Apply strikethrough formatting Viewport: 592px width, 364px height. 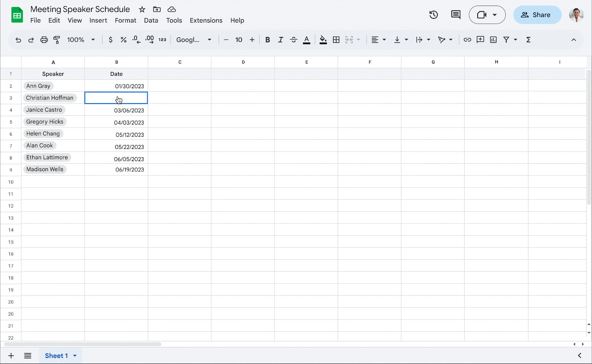click(x=293, y=40)
